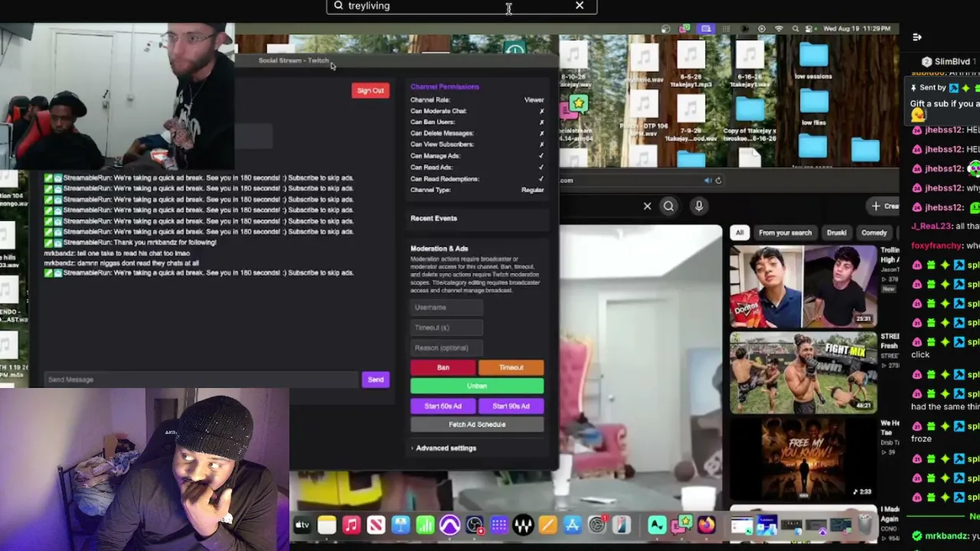Click Sign Out in Social Stream

tap(371, 90)
